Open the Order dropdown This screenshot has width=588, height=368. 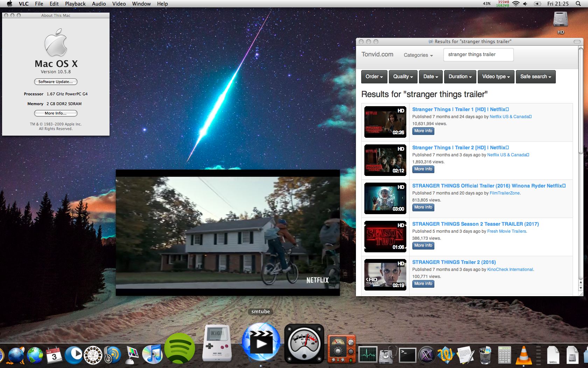pyautogui.click(x=374, y=76)
